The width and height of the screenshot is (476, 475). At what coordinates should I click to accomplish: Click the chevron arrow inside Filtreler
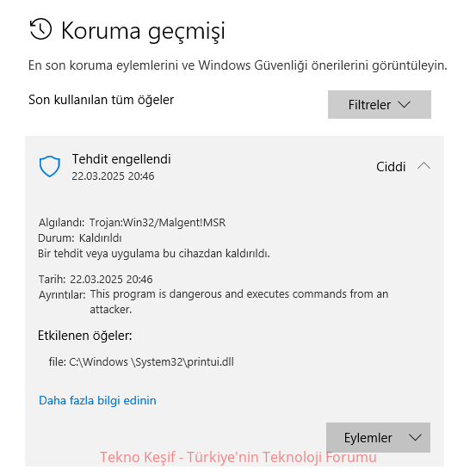[405, 104]
